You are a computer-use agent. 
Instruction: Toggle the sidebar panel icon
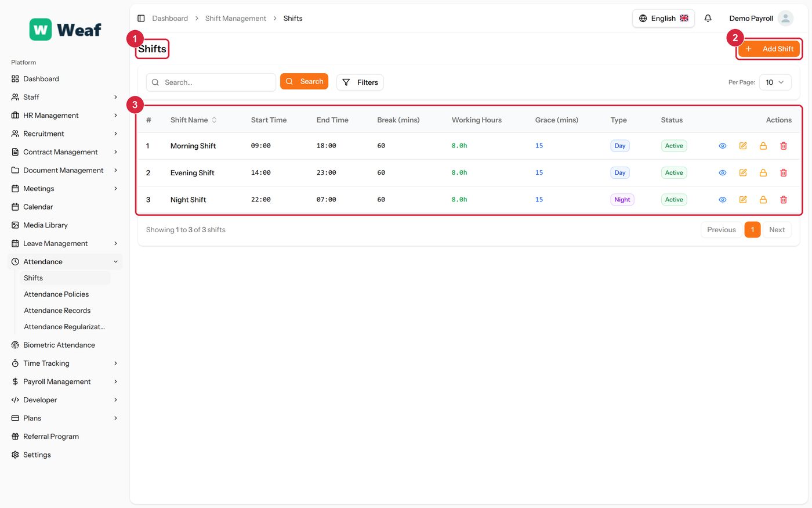(141, 19)
